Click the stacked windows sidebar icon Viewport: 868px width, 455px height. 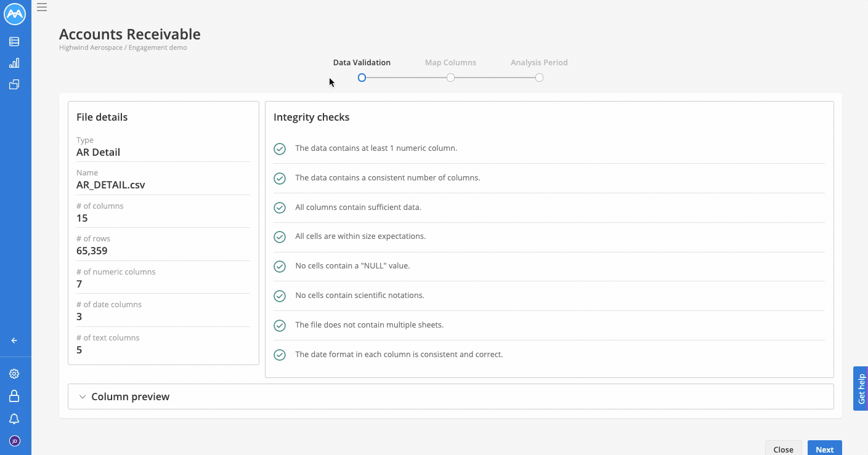[x=14, y=84]
